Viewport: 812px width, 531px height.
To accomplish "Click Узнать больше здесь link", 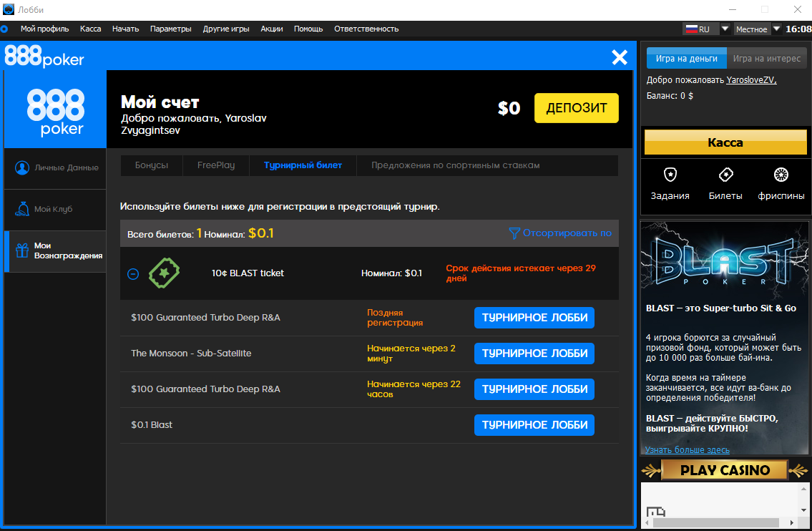I will point(688,449).
